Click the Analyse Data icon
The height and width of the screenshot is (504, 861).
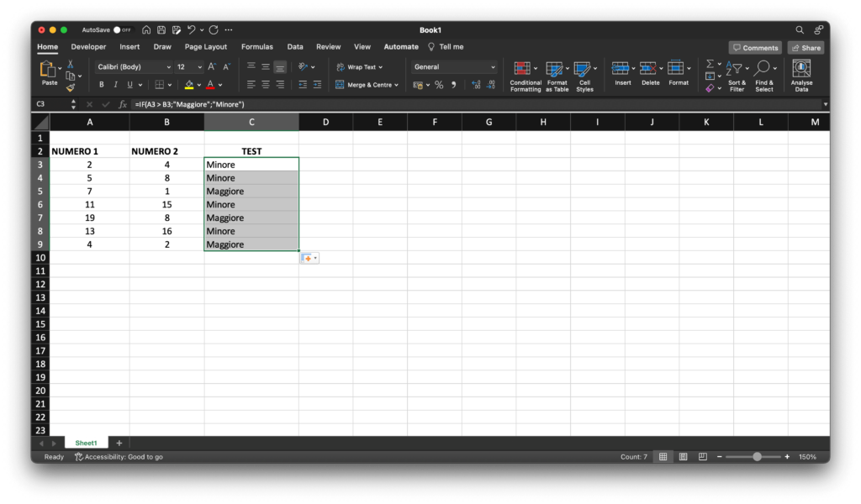click(x=801, y=69)
